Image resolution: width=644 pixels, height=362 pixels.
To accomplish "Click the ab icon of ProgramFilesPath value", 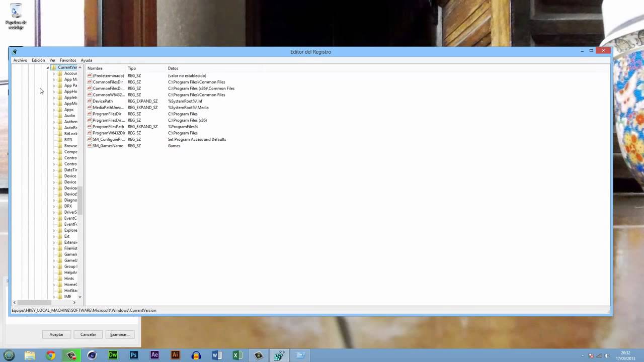I will (x=90, y=127).
